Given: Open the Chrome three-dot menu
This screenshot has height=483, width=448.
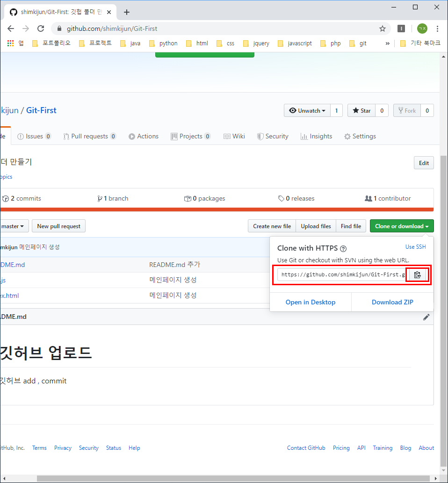Looking at the screenshot, I should 437,29.
